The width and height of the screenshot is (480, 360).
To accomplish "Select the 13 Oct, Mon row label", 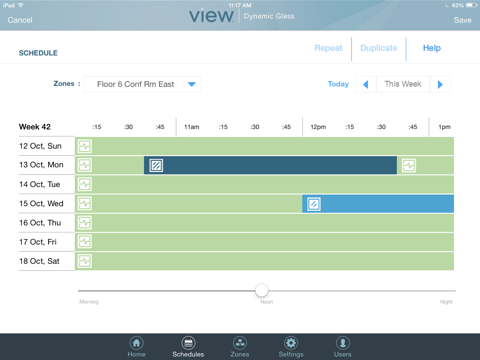I will (x=41, y=165).
